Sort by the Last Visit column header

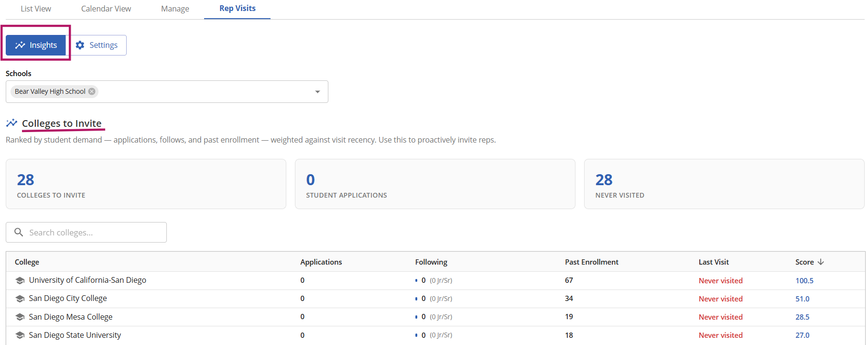coord(714,262)
